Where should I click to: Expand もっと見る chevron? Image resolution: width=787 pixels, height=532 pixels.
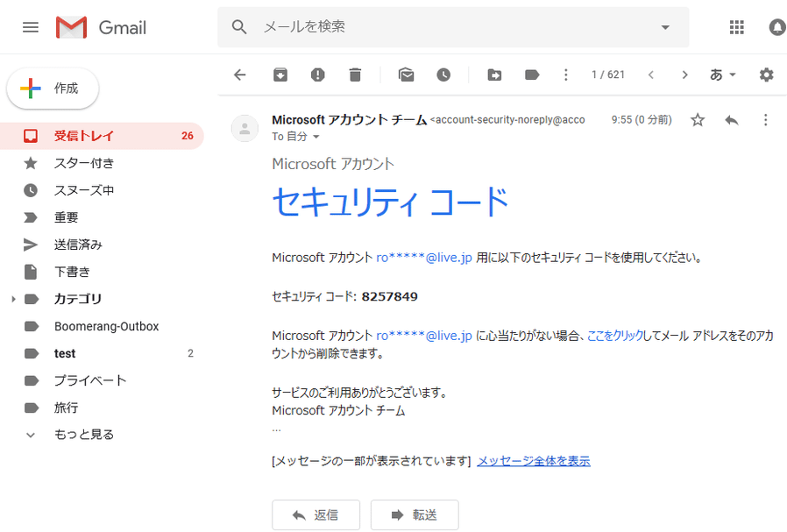point(31,435)
